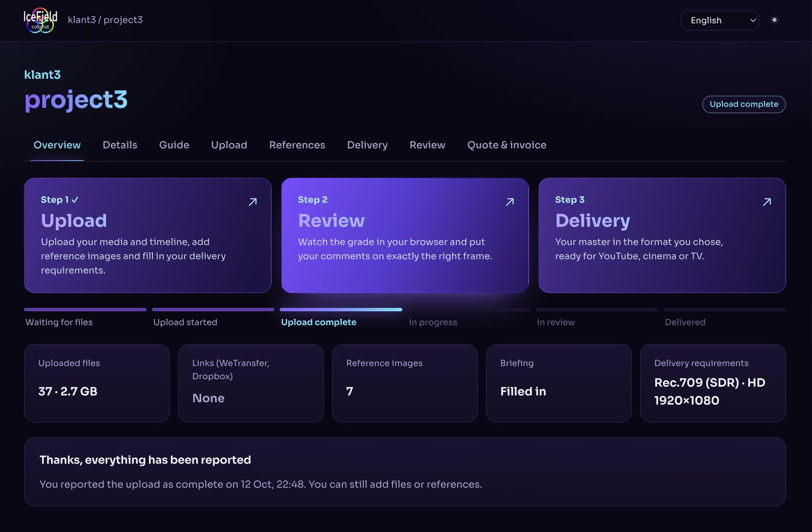Open the Step 3 Delivery card
812x532 pixels.
coord(662,235)
